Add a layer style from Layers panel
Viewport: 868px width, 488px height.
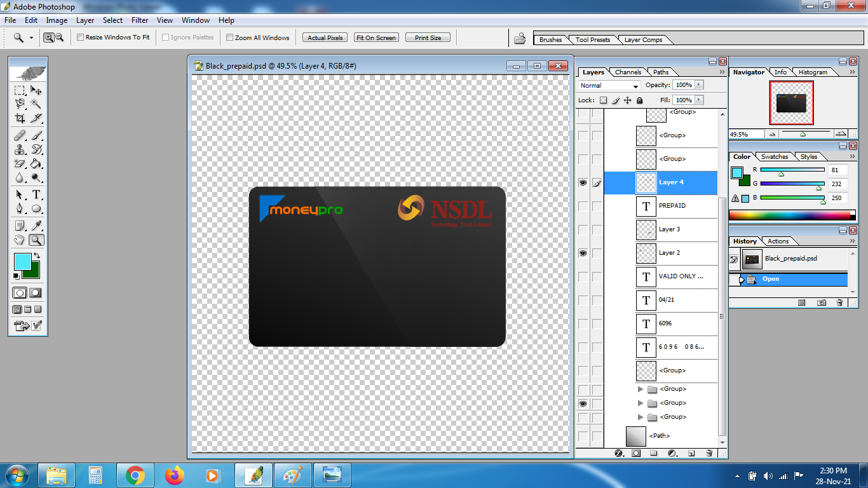tap(620, 453)
